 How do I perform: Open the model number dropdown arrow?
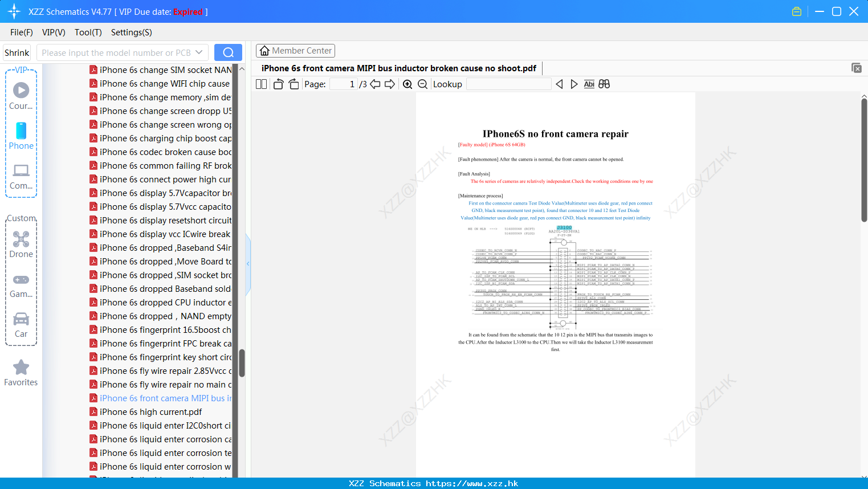[x=199, y=52]
